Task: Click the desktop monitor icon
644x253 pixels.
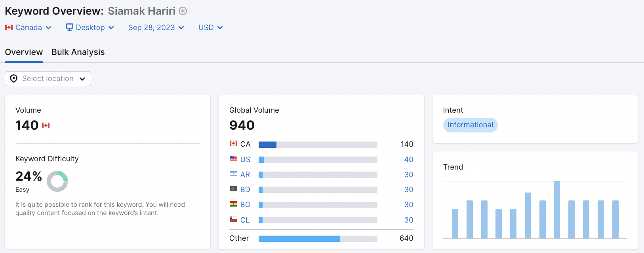Action: coord(70,27)
